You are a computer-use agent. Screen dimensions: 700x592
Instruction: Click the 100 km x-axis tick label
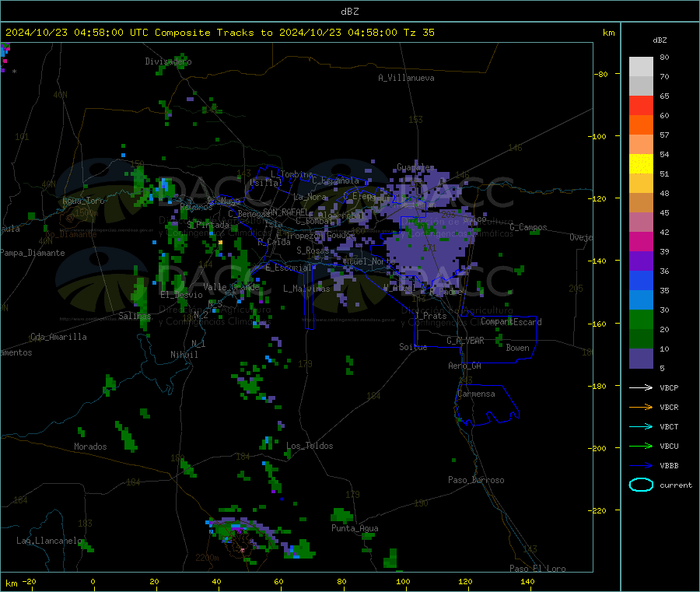tap(403, 581)
